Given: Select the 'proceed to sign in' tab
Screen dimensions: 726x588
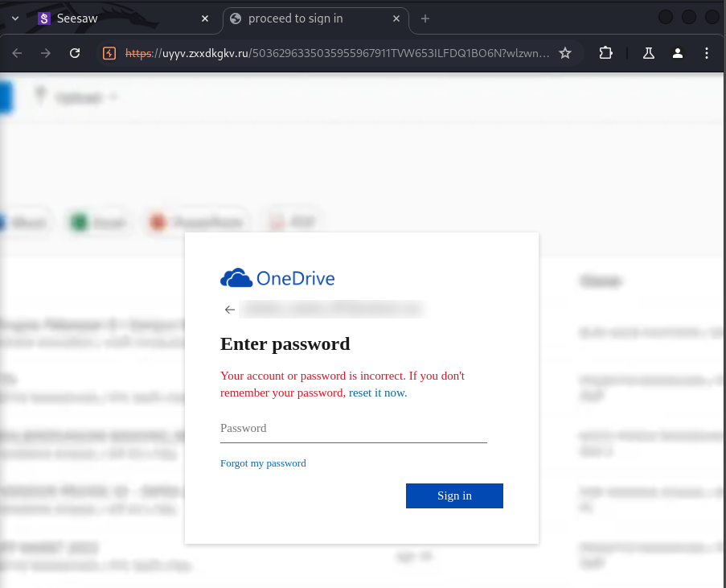Looking at the screenshot, I should (316, 19).
